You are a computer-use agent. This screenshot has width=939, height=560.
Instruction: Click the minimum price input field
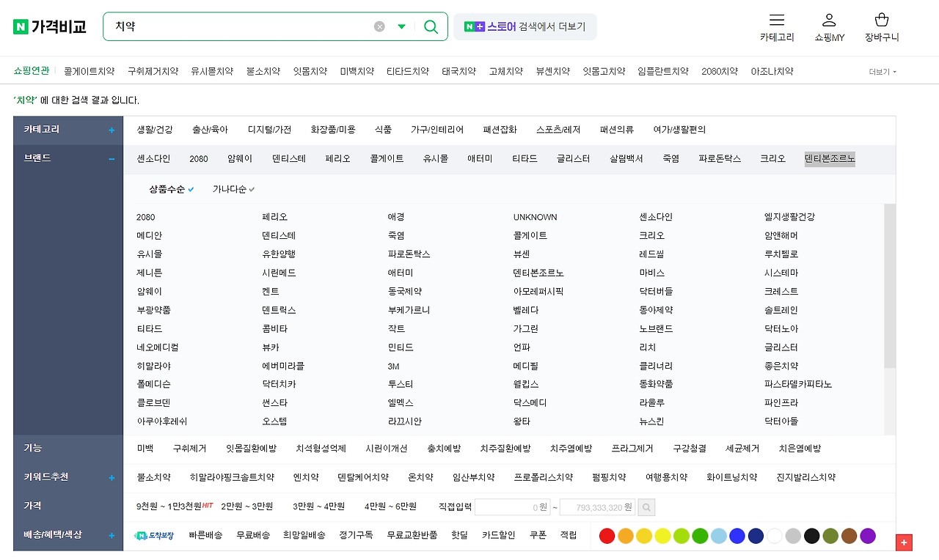tap(512, 507)
